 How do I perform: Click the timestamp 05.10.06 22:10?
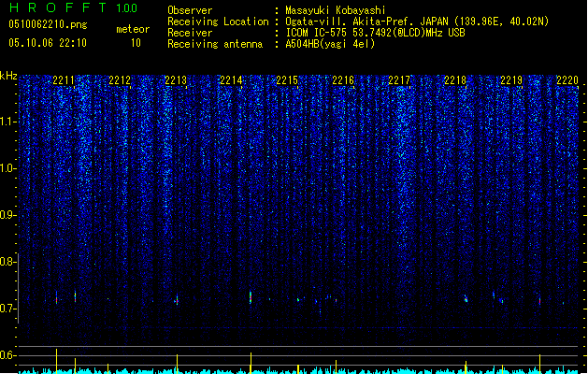(x=48, y=43)
